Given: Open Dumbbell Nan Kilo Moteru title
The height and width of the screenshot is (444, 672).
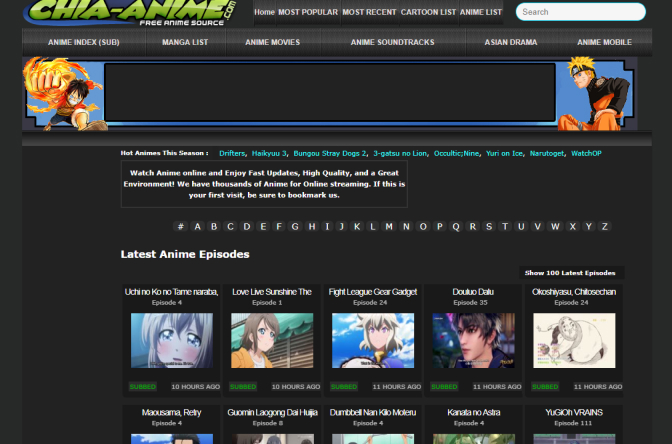Looking at the screenshot, I should click(373, 412).
